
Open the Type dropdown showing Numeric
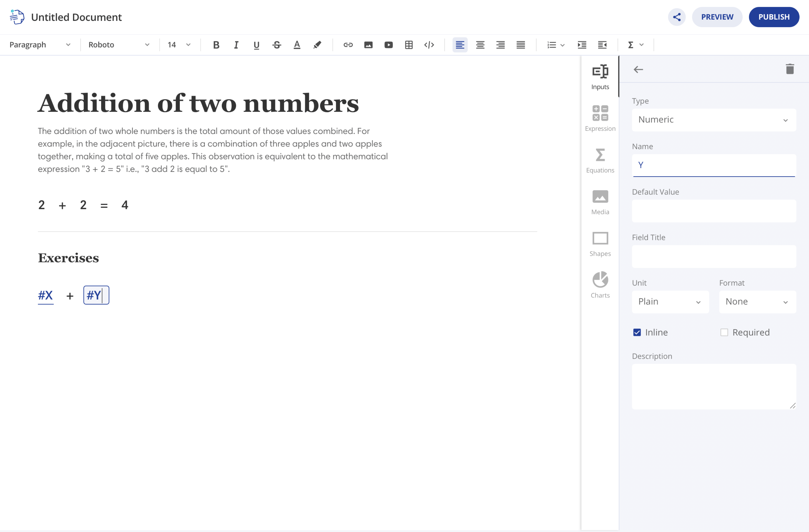pos(713,120)
